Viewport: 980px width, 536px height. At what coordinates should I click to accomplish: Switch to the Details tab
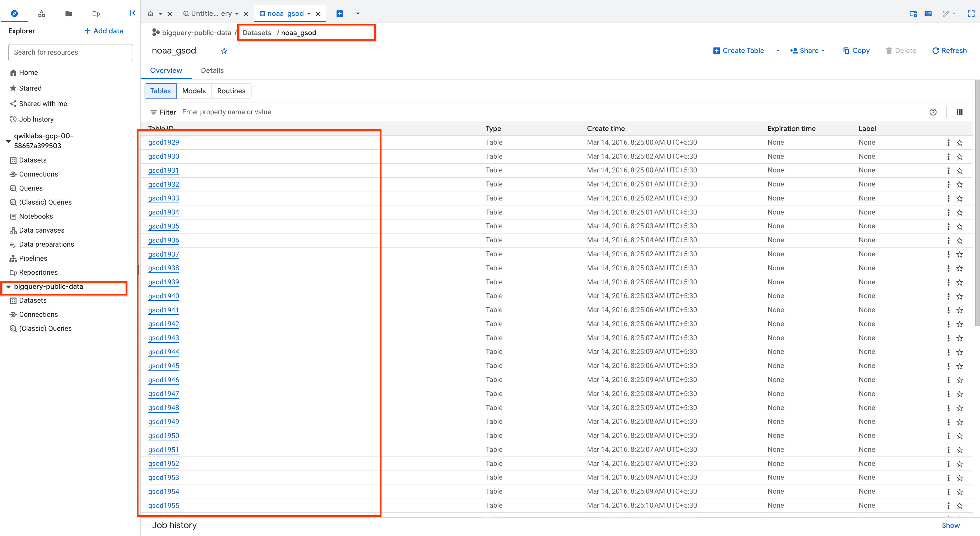(212, 70)
